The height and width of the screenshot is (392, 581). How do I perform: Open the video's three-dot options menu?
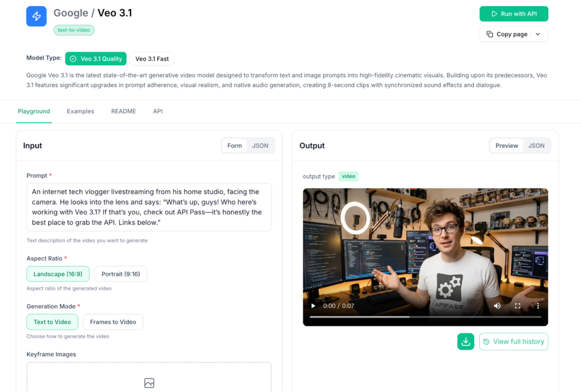pos(538,306)
